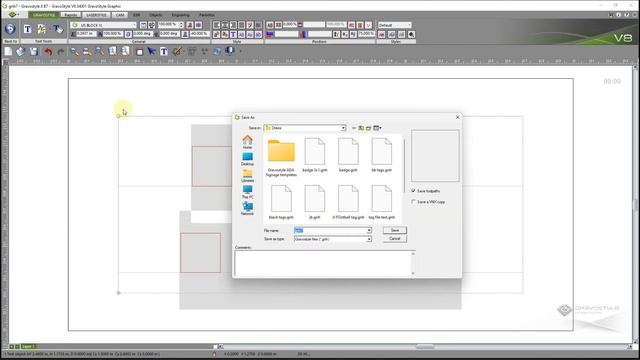Open the View Menu icon in Save As dialog
Screen dimensions: 640x360
click(377, 128)
